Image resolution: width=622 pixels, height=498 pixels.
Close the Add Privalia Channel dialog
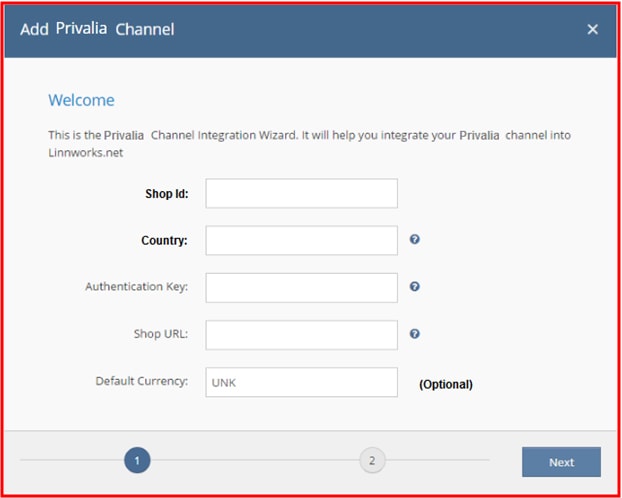click(x=592, y=29)
